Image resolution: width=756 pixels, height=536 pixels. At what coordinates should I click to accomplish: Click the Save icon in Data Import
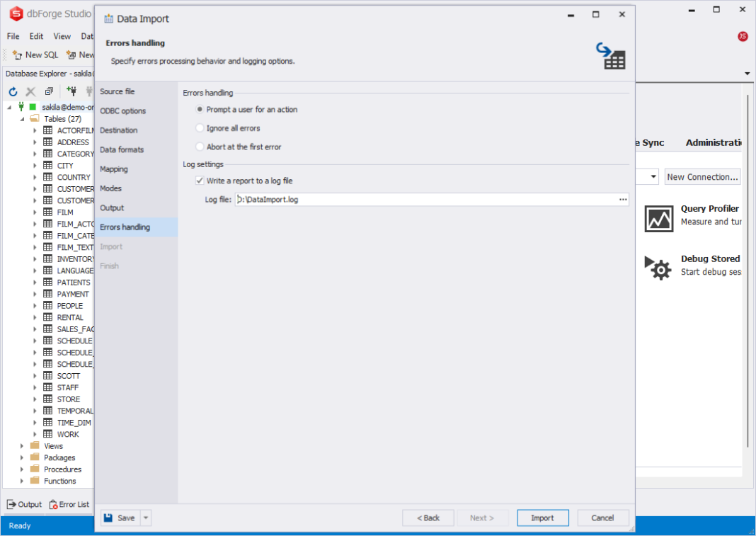pos(108,518)
